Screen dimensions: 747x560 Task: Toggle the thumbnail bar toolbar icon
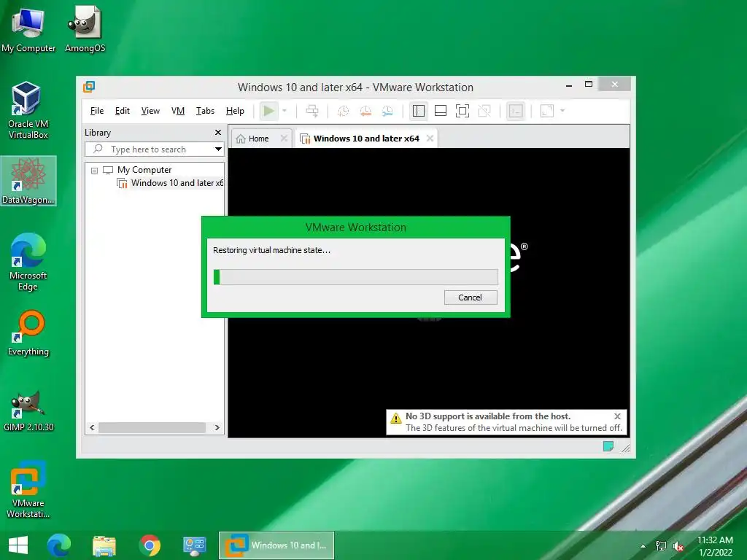pos(441,111)
